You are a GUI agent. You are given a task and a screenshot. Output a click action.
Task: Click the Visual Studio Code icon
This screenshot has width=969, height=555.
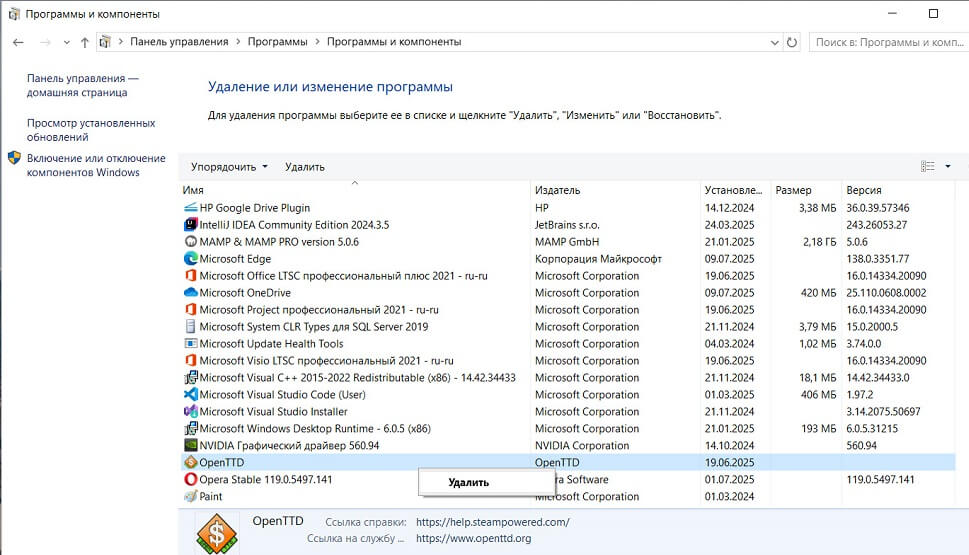191,394
